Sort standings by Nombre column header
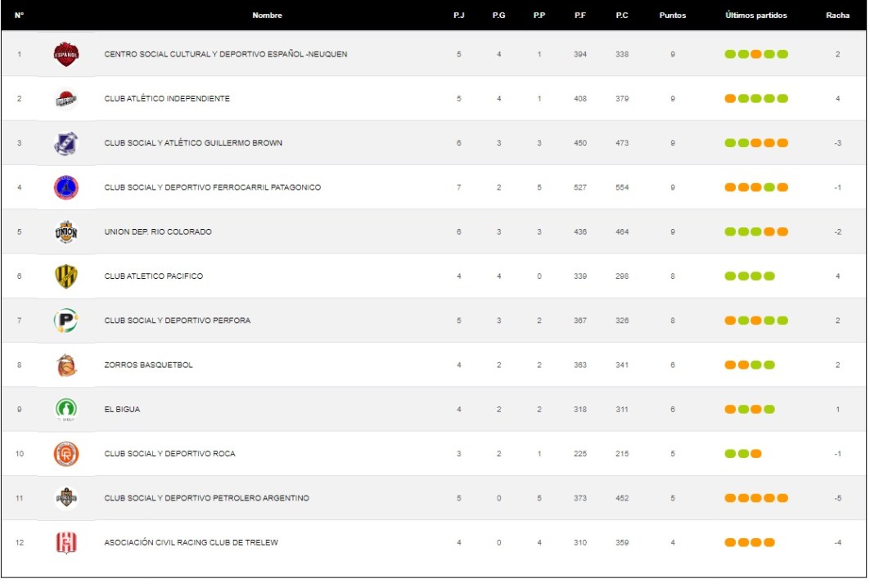Viewport: 870px width, 588px height. click(x=267, y=16)
